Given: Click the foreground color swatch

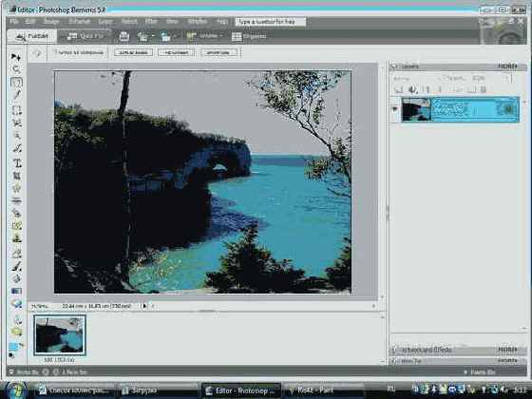Looking at the screenshot, I should pyautogui.click(x=13, y=347).
